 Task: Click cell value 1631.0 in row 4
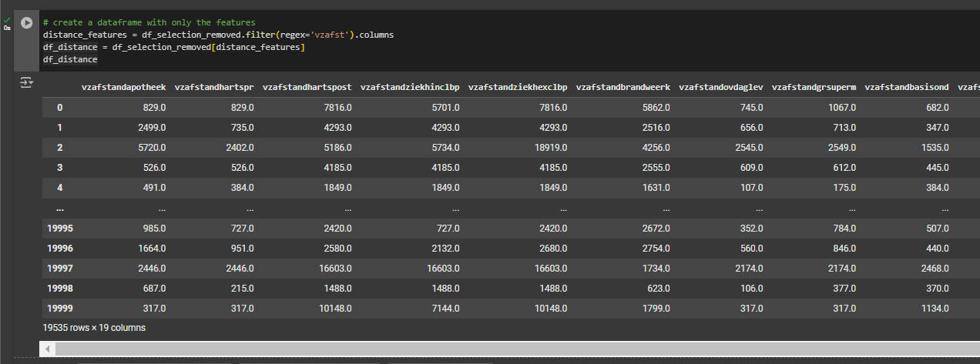pyautogui.click(x=656, y=188)
